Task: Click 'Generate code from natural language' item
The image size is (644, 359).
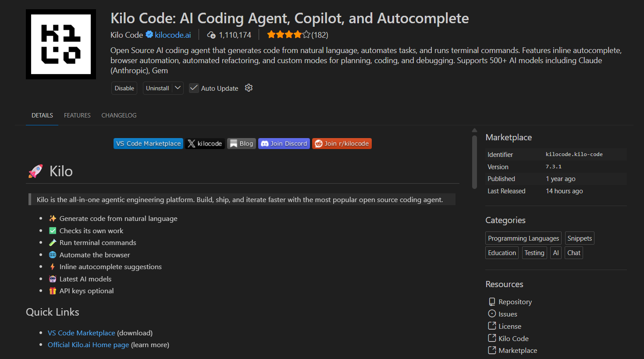Action: pyautogui.click(x=118, y=219)
